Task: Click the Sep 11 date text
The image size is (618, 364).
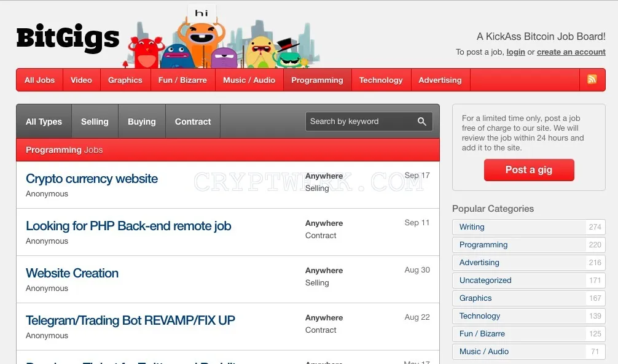Action: (x=417, y=223)
